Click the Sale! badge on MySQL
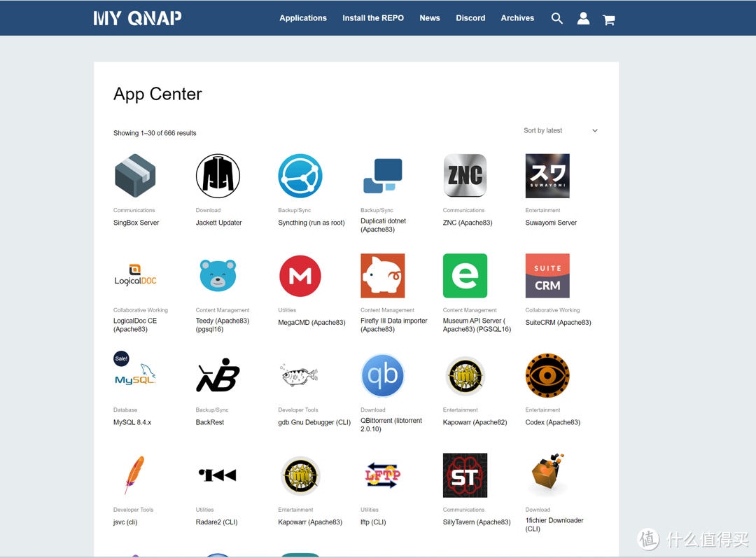Viewport: 756px width, 558px height. pyautogui.click(x=122, y=358)
